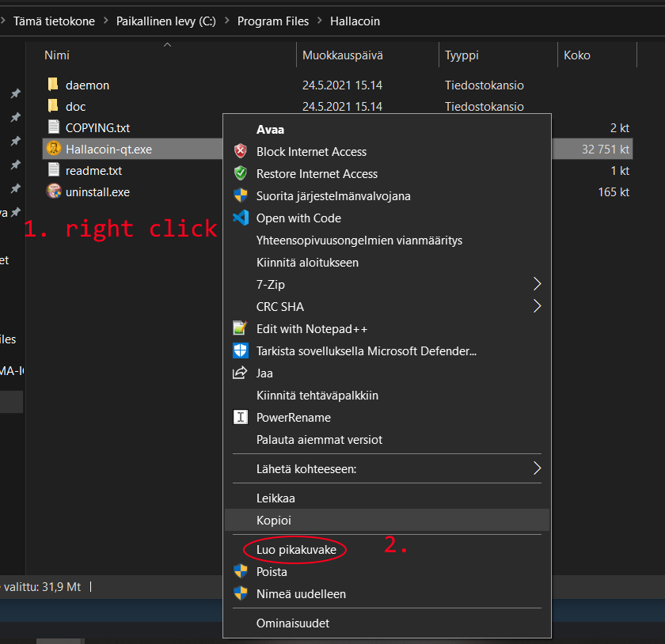Click Tämä tietokone in the address bar

[55, 21]
